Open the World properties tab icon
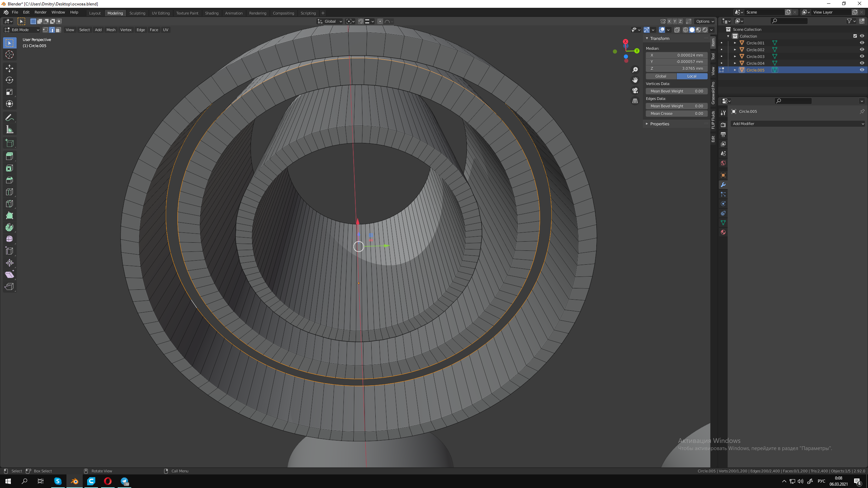Viewport: 868px width, 488px height. (x=723, y=163)
